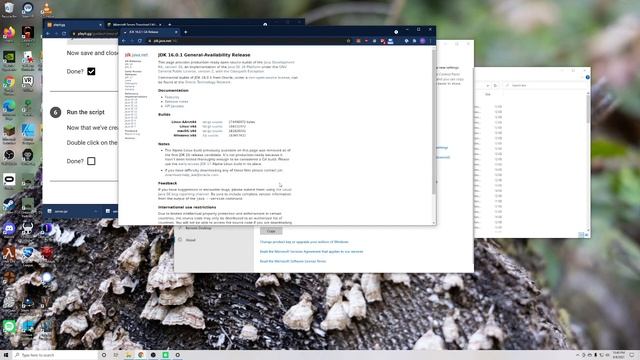
Task: Open Read the Microsoft Software License Terms link
Action: click(293, 261)
